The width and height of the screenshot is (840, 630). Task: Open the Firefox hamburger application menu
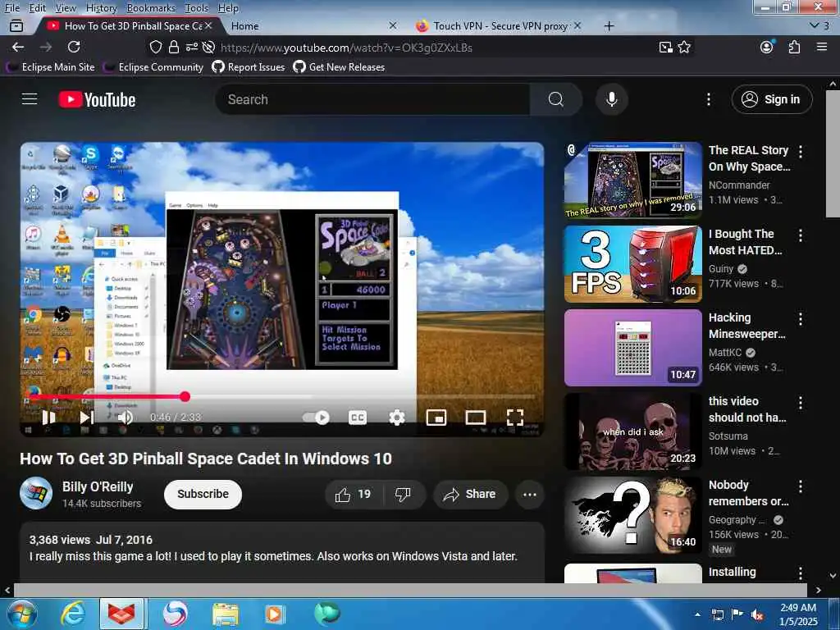(x=822, y=47)
